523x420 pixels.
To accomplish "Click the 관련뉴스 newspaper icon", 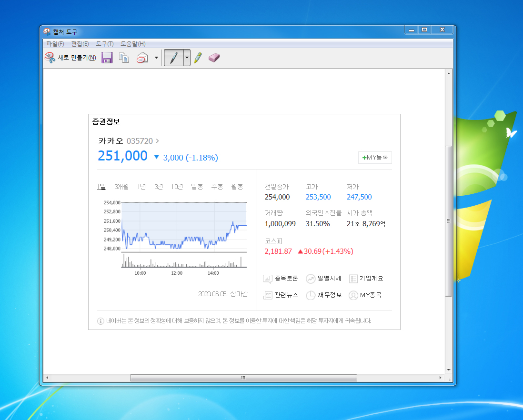I will (268, 295).
